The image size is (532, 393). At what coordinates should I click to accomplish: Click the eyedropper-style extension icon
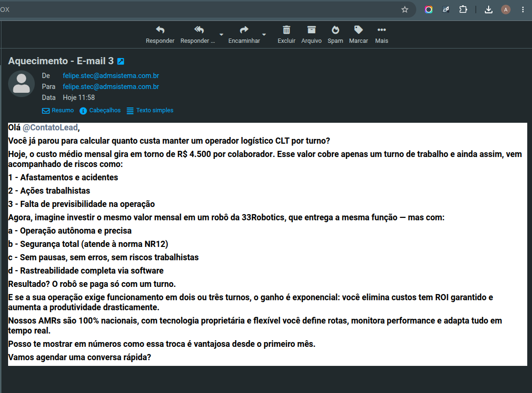pyautogui.click(x=446, y=10)
